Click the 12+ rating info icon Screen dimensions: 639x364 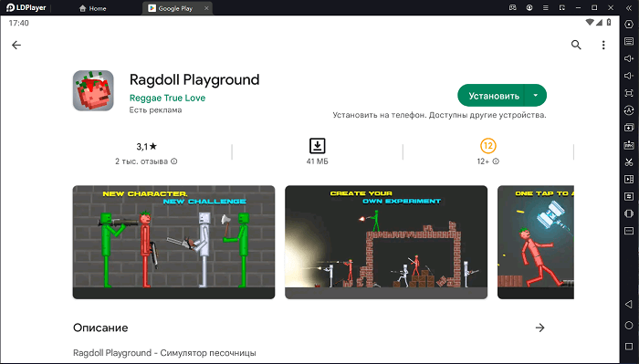tap(496, 161)
